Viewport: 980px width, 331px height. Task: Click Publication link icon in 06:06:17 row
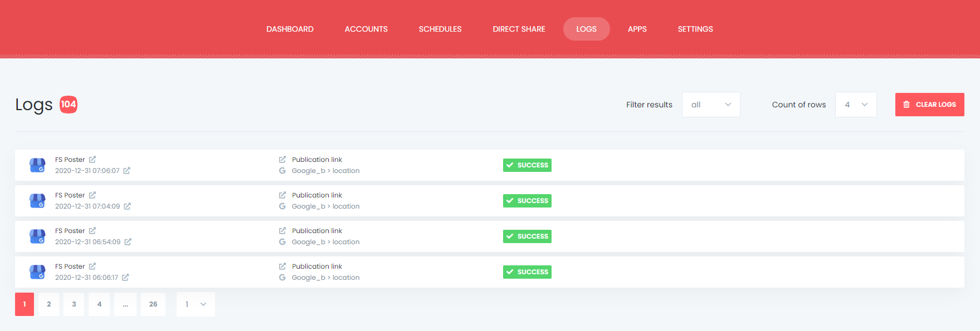coord(282,266)
